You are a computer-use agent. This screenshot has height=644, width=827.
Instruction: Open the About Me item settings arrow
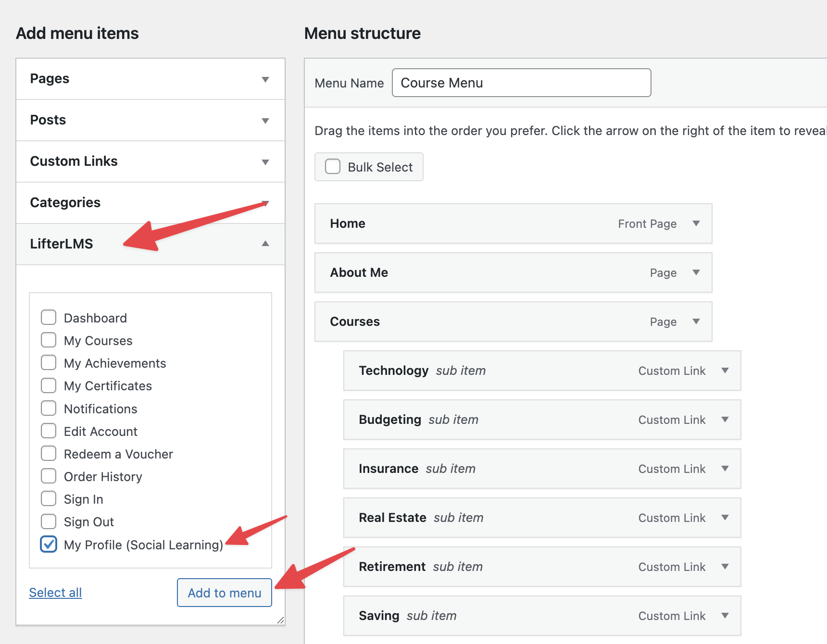point(696,272)
